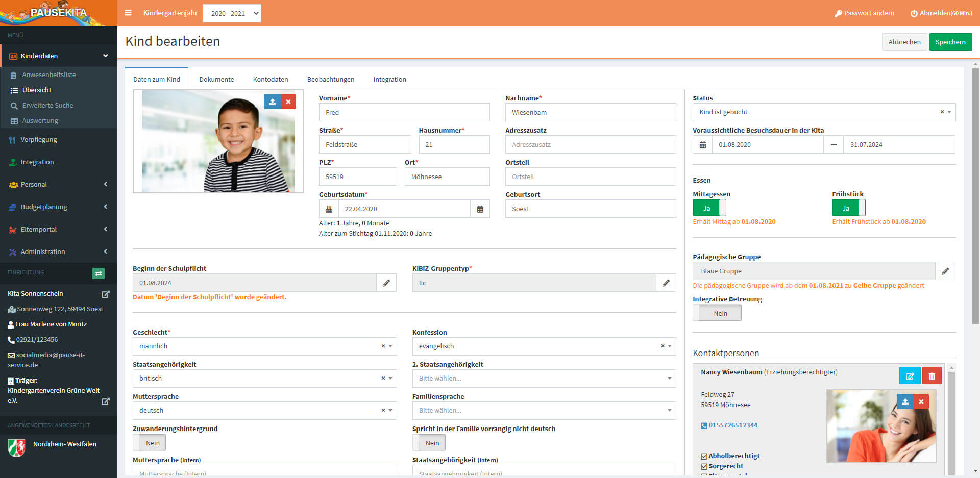
Task: Expand the Personal sidebar menu
Action: click(59, 185)
